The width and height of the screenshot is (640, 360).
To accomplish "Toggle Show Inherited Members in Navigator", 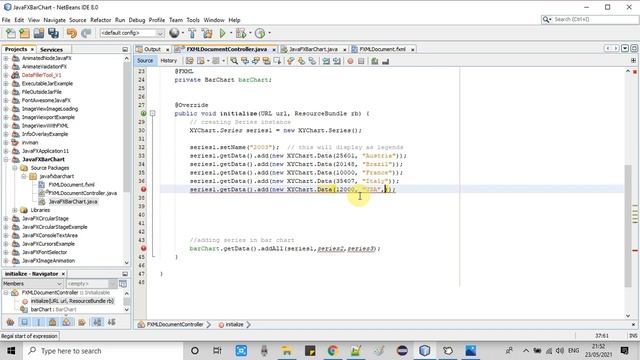I will click(x=10, y=322).
